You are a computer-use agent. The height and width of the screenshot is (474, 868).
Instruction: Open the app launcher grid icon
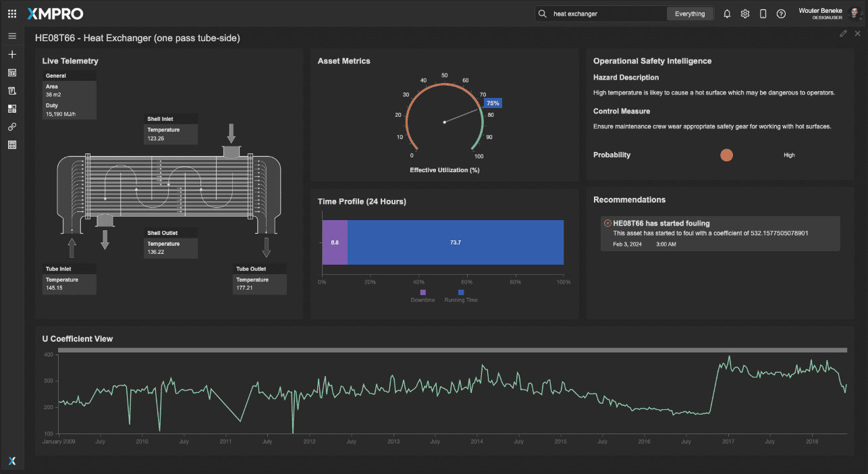[12, 14]
